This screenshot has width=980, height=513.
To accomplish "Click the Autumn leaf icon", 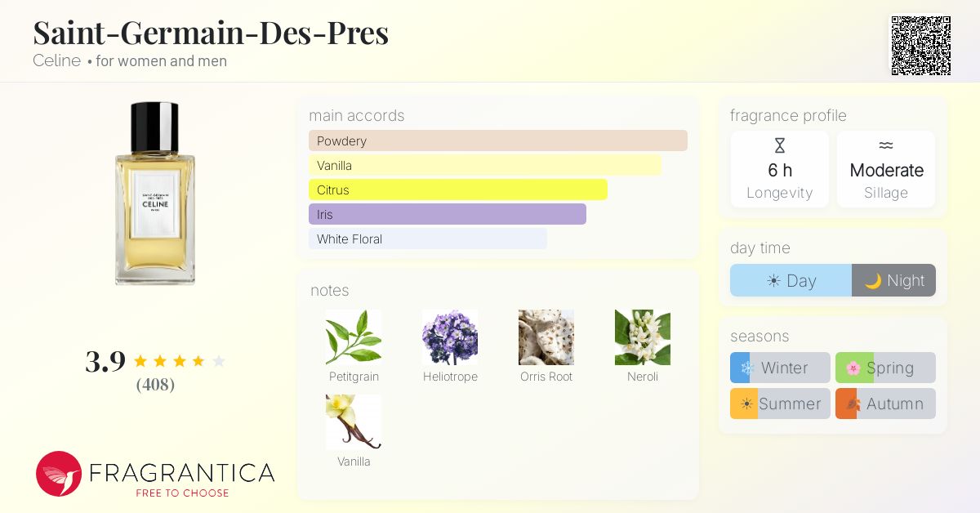I will (851, 404).
